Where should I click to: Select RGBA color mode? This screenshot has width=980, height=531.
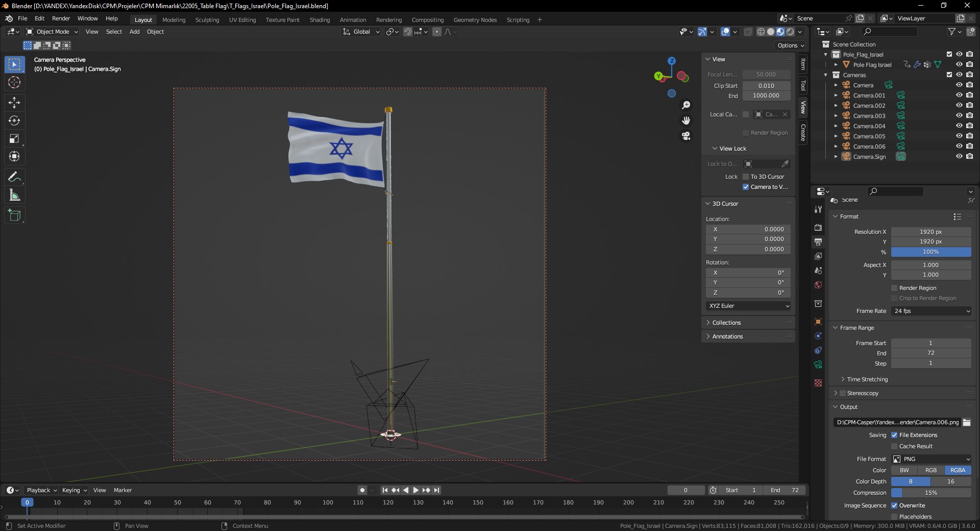click(x=958, y=470)
